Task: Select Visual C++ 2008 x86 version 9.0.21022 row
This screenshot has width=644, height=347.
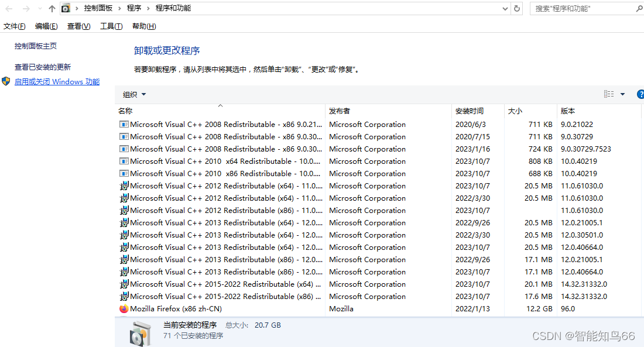Action: coord(379,125)
